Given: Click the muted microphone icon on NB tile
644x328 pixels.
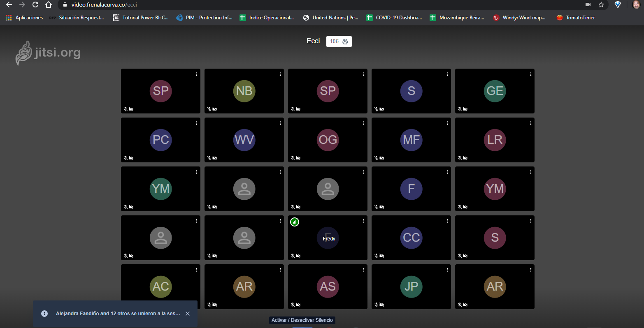Looking at the screenshot, I should (x=209, y=109).
